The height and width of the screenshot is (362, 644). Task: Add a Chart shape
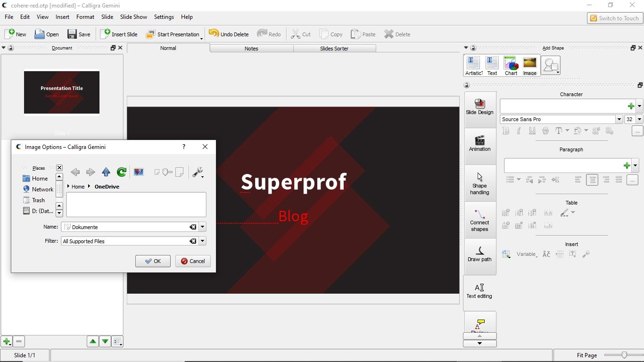pyautogui.click(x=511, y=66)
